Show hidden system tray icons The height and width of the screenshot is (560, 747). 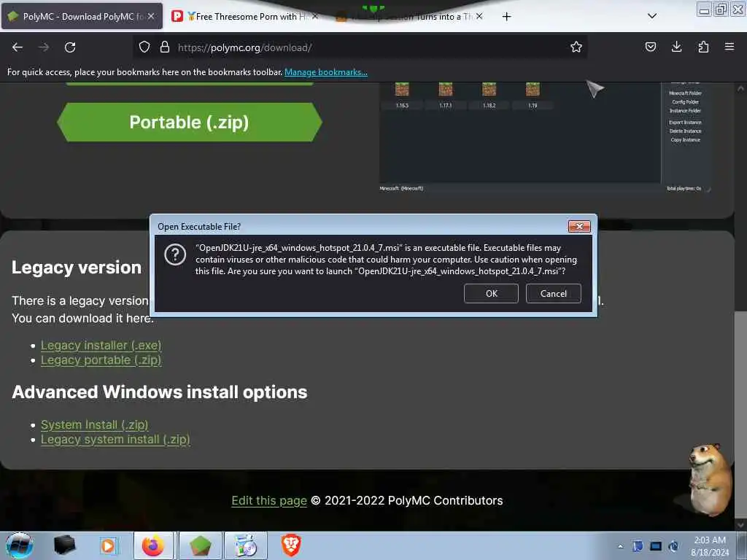tap(620, 546)
